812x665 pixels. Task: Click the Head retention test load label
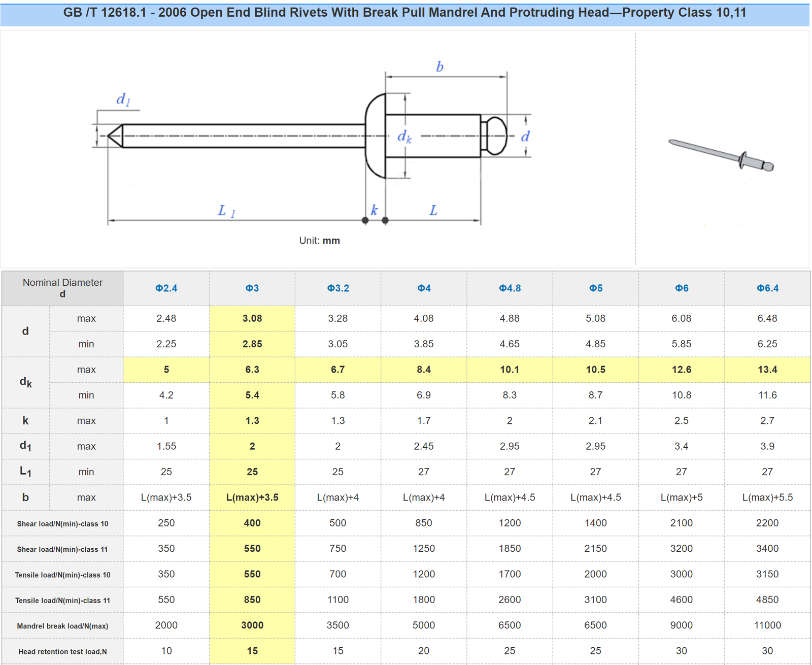[62, 652]
